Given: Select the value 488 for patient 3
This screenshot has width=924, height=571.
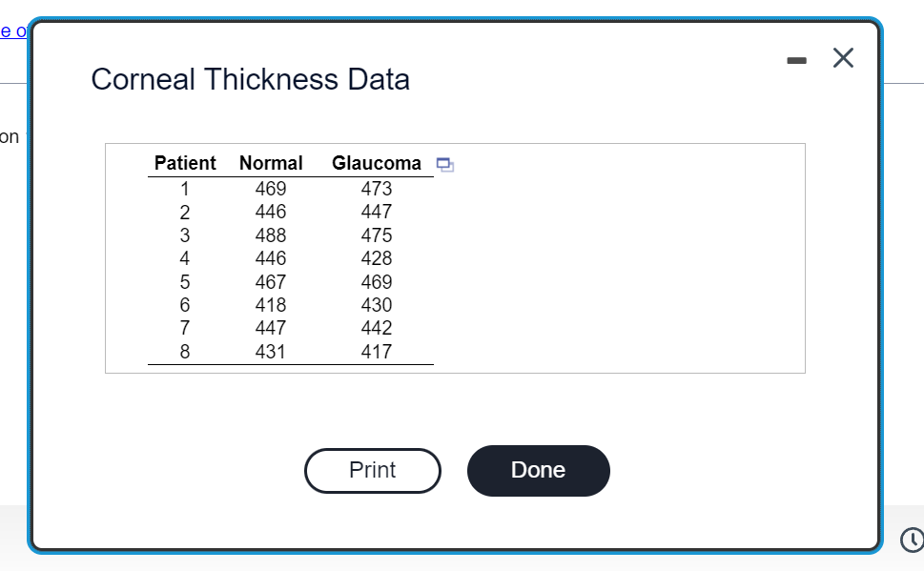Looking at the screenshot, I should [x=271, y=235].
